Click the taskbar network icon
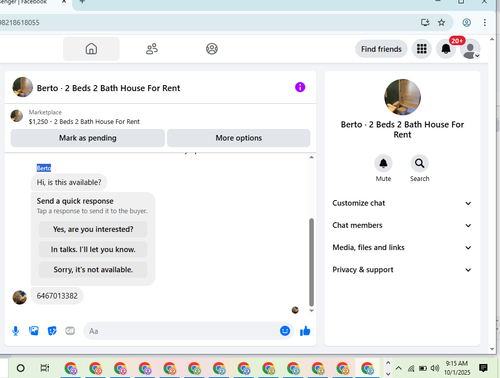 (411, 368)
